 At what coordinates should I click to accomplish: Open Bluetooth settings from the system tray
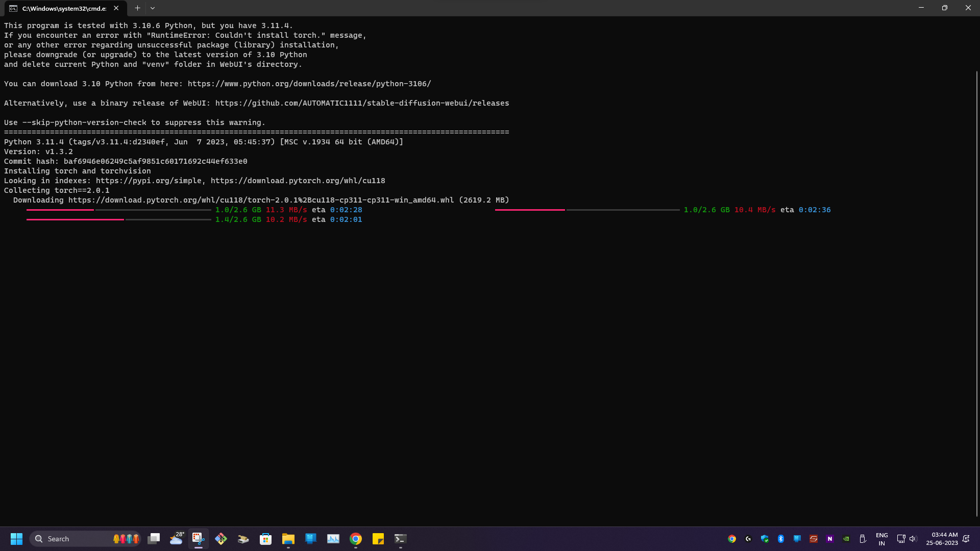[x=781, y=539]
